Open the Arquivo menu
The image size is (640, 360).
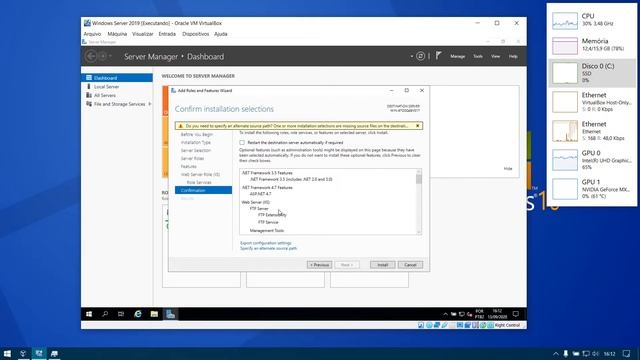[92, 34]
